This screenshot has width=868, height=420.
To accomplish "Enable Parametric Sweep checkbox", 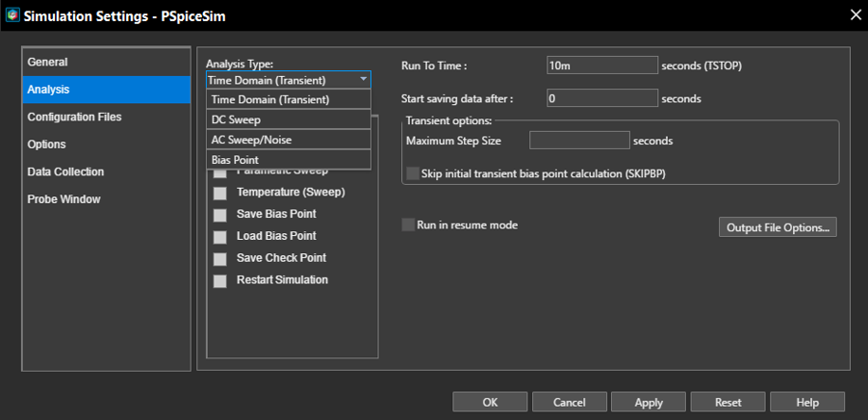I will [x=219, y=172].
